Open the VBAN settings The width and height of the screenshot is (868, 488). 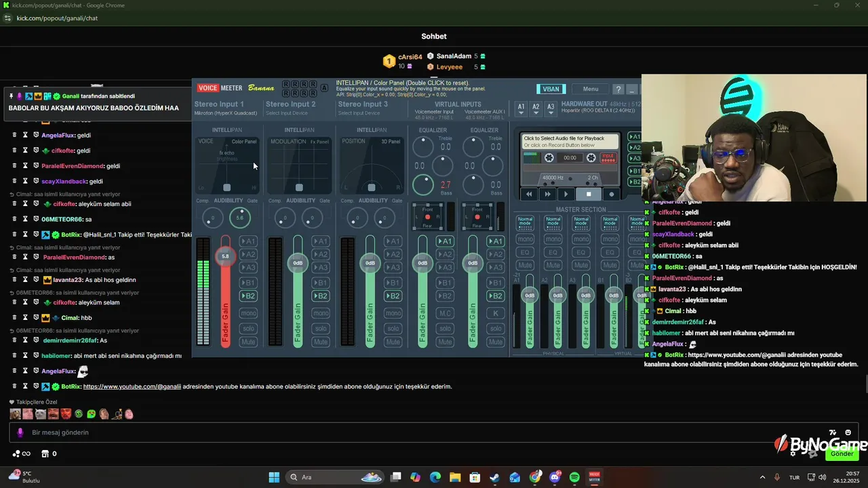coord(551,89)
